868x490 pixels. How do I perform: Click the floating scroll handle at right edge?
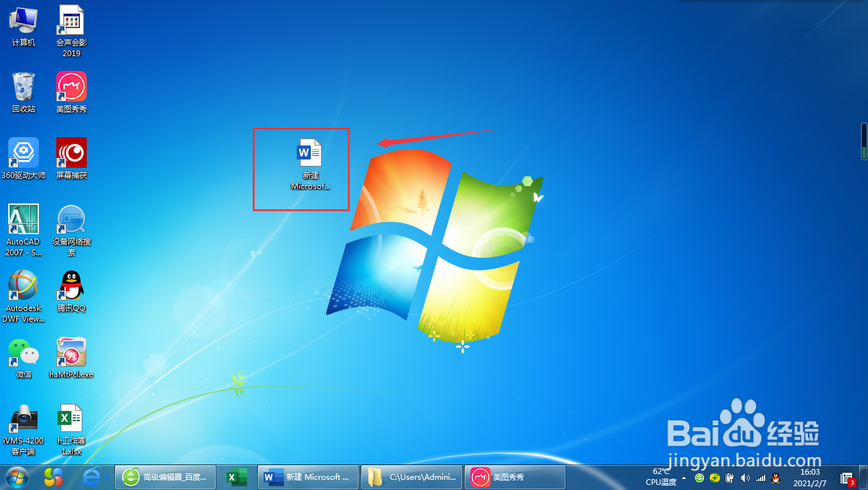(864, 141)
